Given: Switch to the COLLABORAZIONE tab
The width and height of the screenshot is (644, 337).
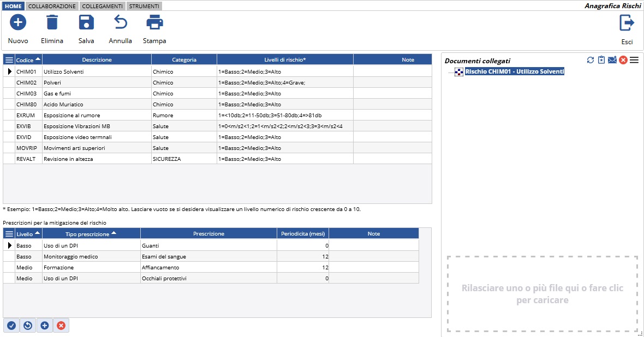Looking at the screenshot, I should click(x=52, y=7).
